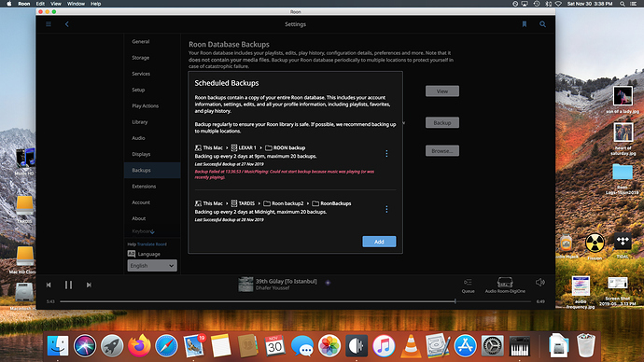
Task: Open About settings tab
Action: point(139,218)
